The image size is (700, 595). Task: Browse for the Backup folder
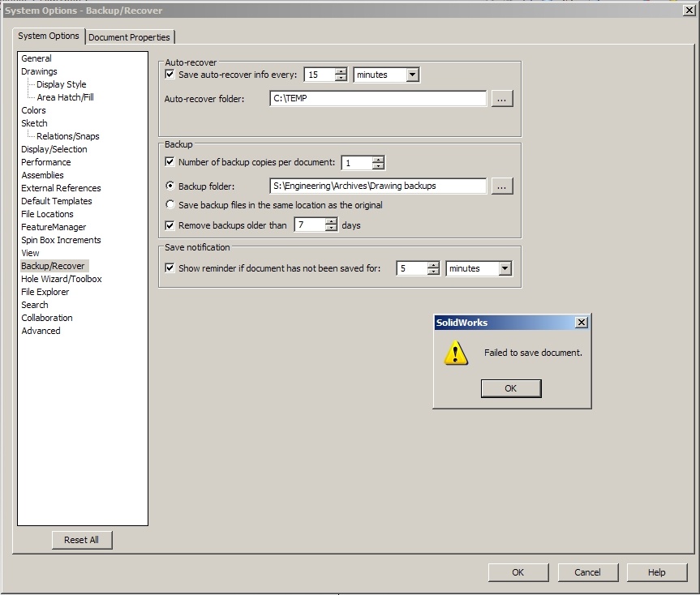tap(502, 186)
